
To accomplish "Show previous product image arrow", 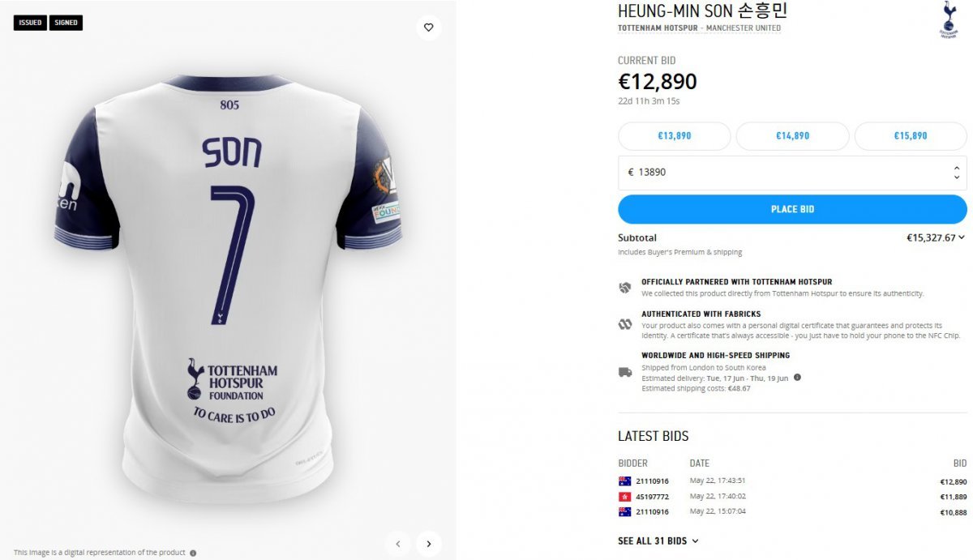I will point(397,544).
